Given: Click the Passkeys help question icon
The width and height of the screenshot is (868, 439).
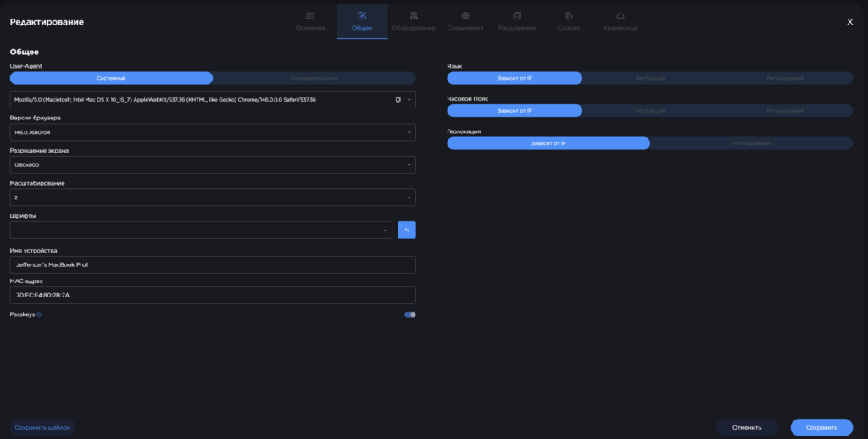Looking at the screenshot, I should coord(39,314).
